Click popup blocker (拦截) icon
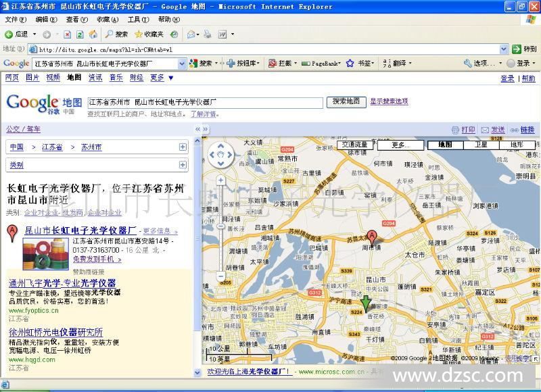The image size is (541, 392). point(273,64)
